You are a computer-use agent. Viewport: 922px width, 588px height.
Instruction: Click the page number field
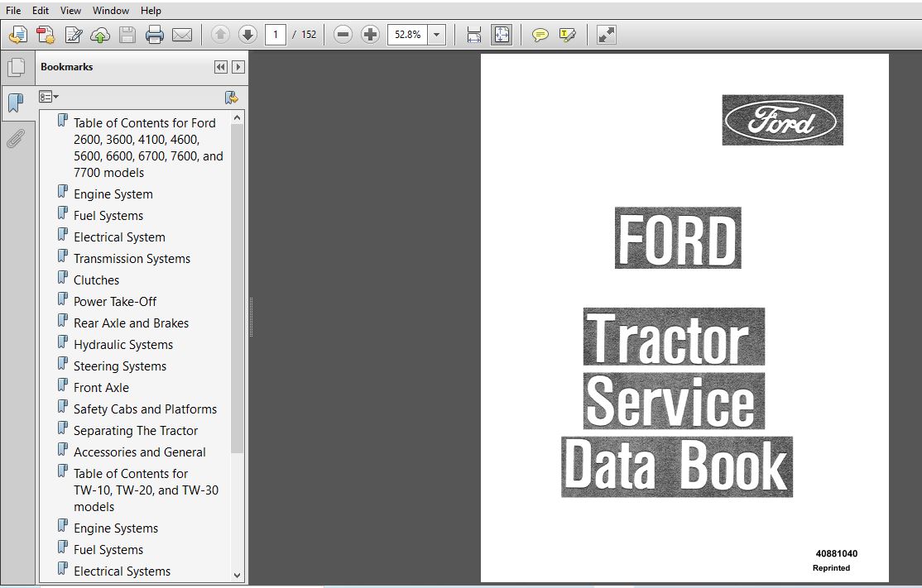275,35
